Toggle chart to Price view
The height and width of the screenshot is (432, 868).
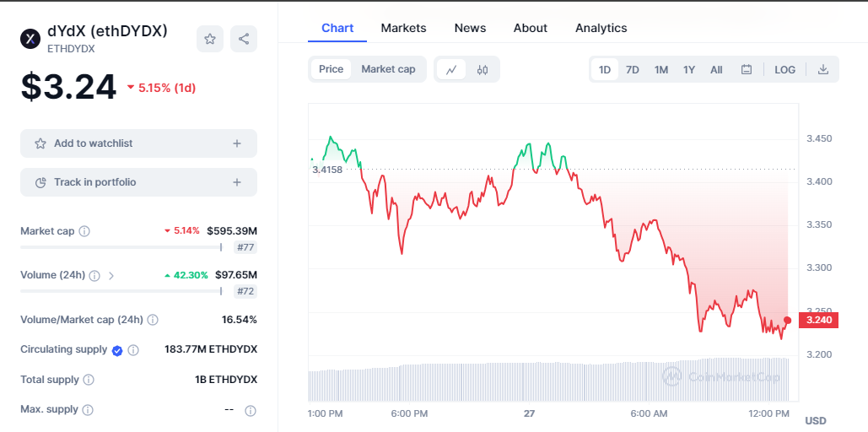click(331, 69)
